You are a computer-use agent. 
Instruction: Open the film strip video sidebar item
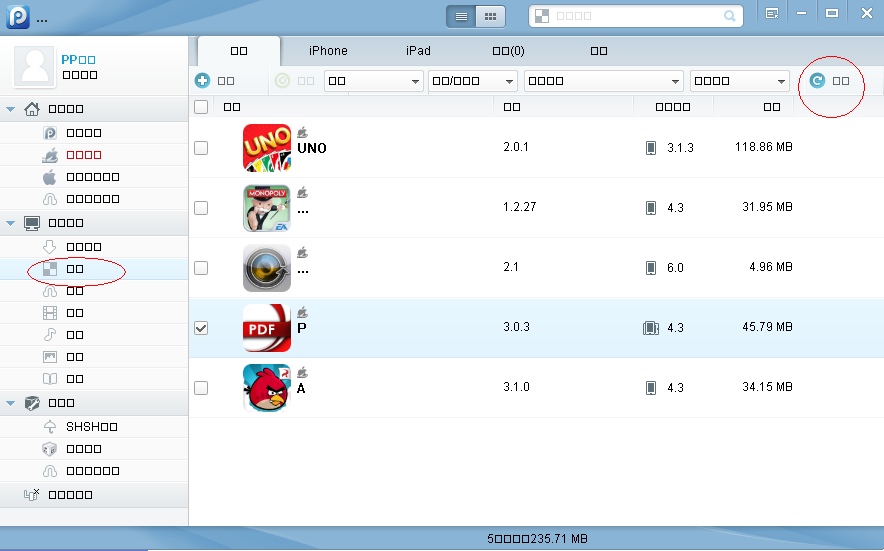94,312
